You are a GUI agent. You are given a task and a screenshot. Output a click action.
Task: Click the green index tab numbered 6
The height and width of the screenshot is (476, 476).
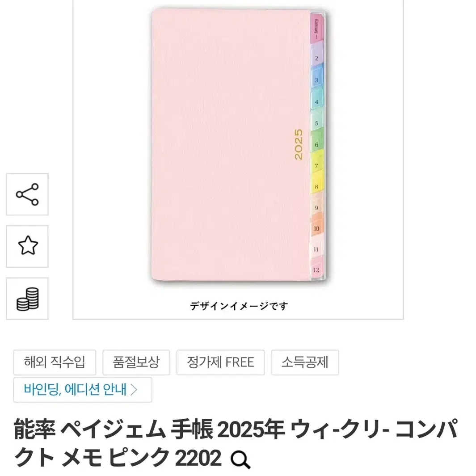pos(317,142)
